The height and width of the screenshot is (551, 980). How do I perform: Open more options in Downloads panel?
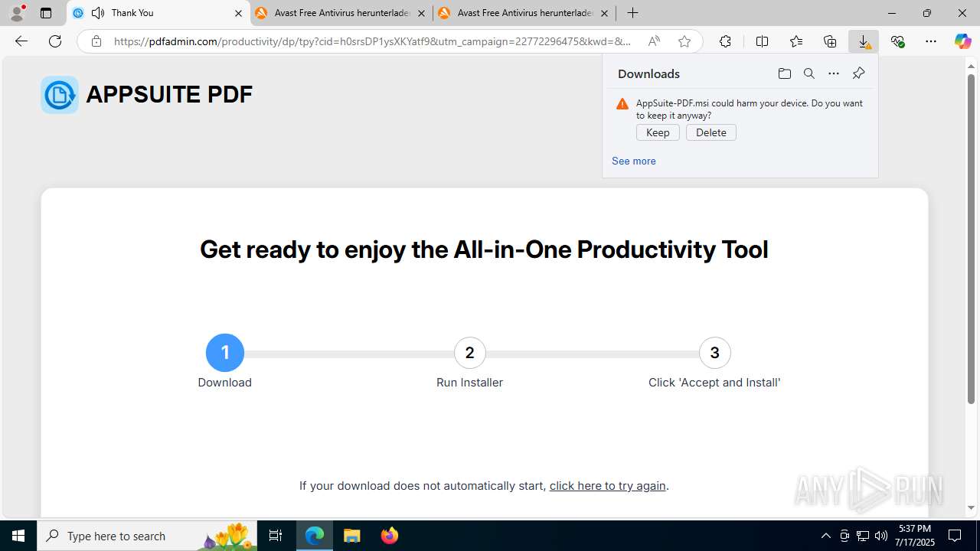click(833, 73)
